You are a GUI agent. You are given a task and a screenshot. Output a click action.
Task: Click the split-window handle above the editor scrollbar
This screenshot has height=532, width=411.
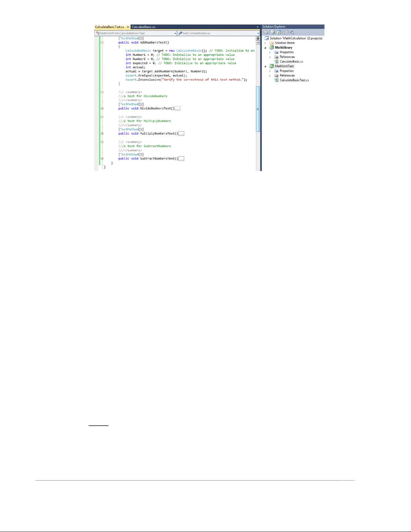click(x=258, y=38)
